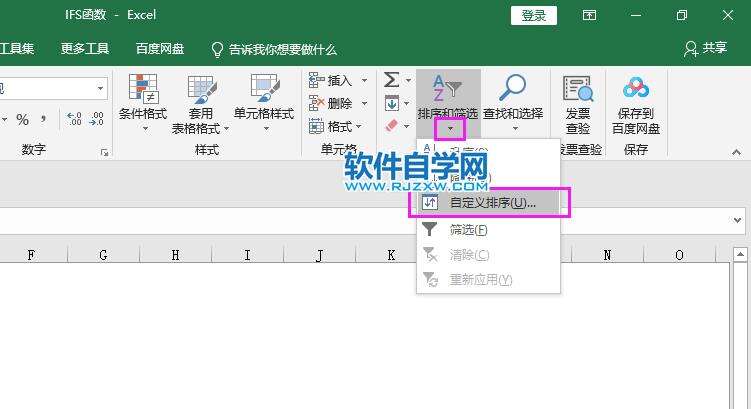Image resolution: width=751 pixels, height=409 pixels.
Task: Collapse the ribbon with the caret
Action: (x=736, y=152)
